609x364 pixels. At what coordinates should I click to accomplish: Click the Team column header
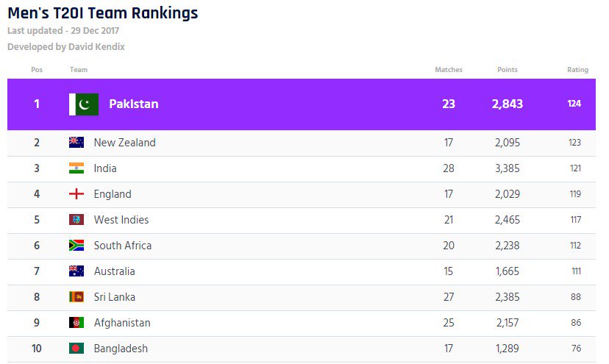click(79, 70)
